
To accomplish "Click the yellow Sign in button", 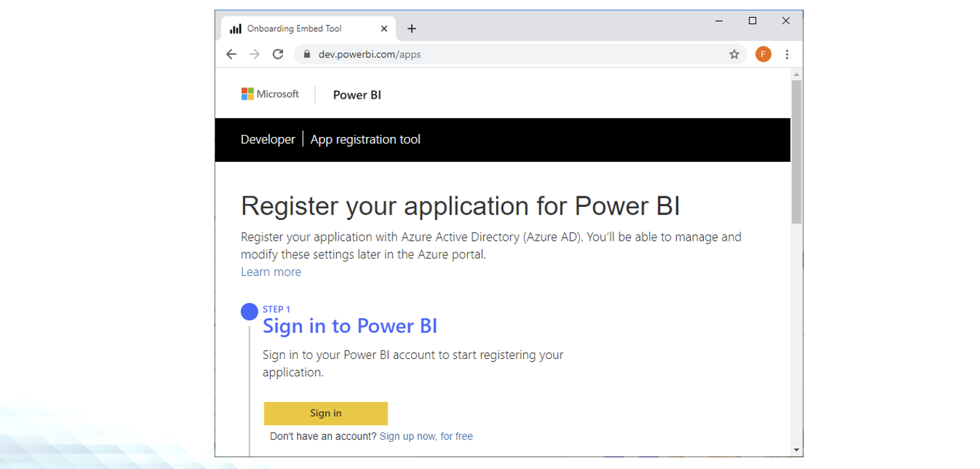I will pyautogui.click(x=325, y=413).
